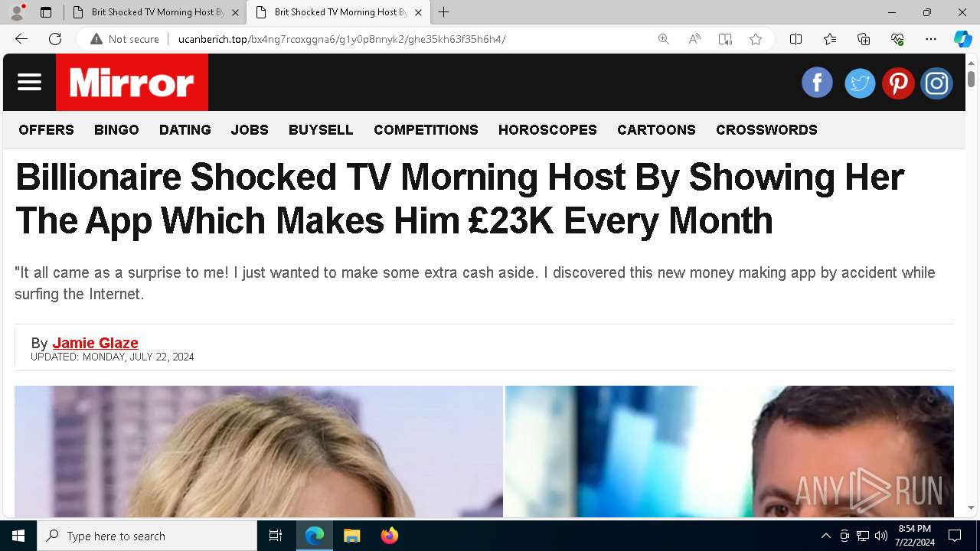Refresh the page in Edge

55,39
